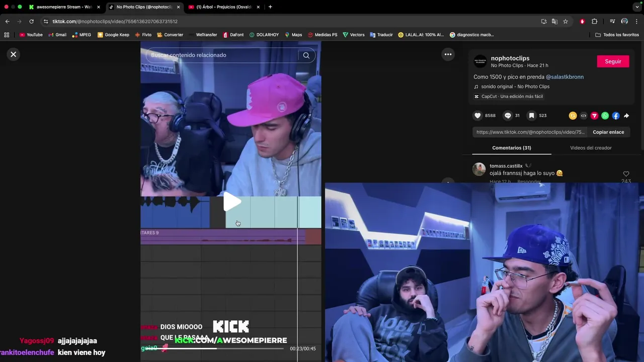The width and height of the screenshot is (644, 362).
Task: Open the Chrome three-dot menu
Action: click(x=636, y=22)
